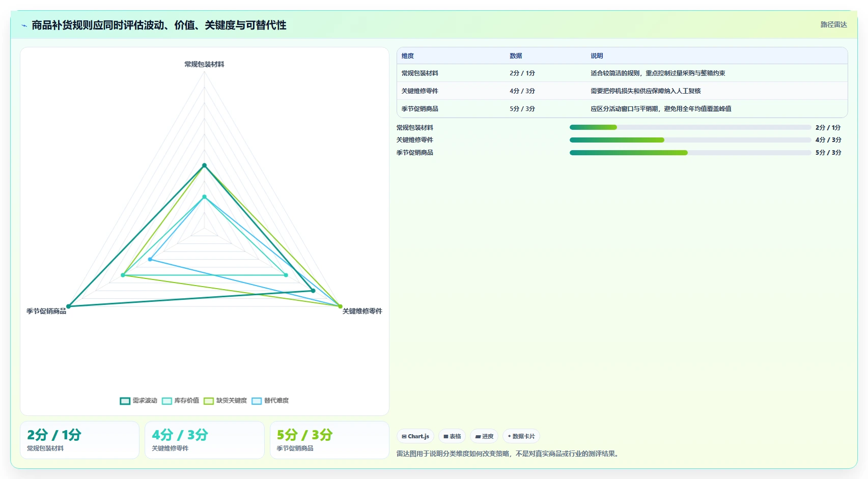Click the 进度 chip
This screenshot has height=479, width=868.
(x=484, y=436)
